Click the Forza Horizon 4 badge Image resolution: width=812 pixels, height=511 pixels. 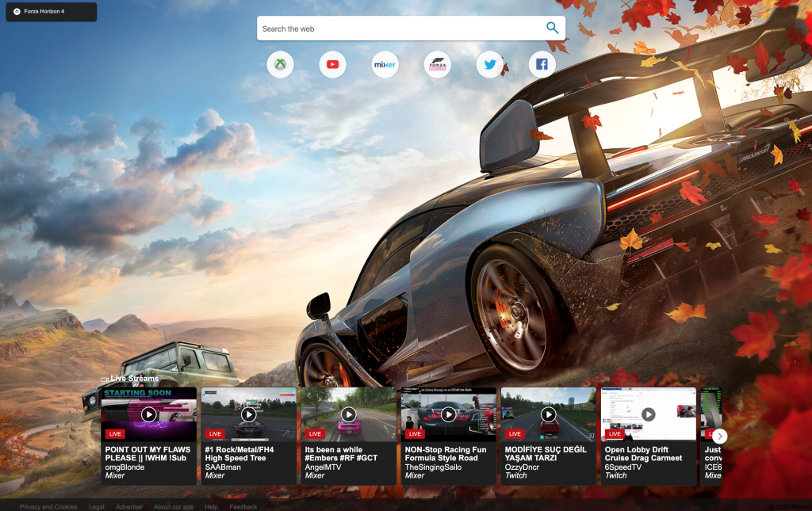coord(51,12)
